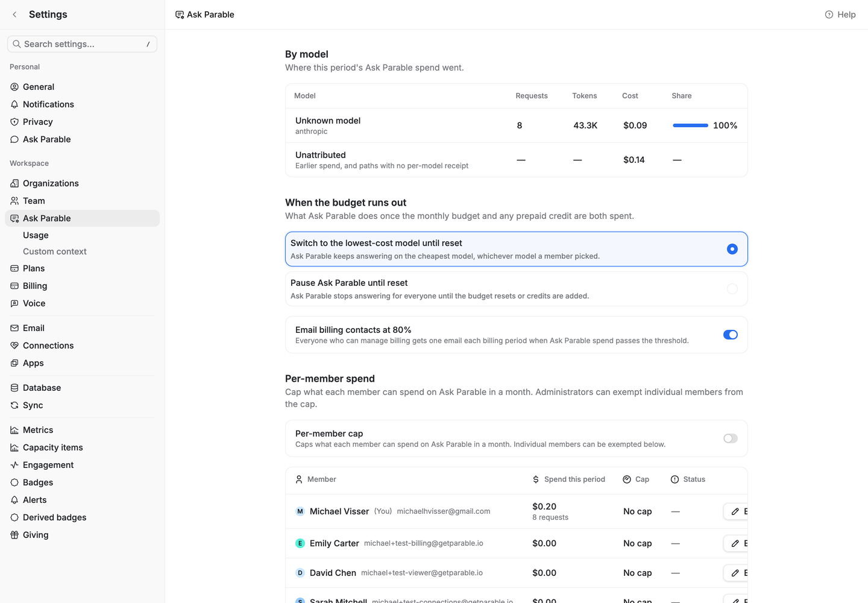Click the Apps icon in sidebar
Screen dimensions: 868x603
tap(14, 363)
